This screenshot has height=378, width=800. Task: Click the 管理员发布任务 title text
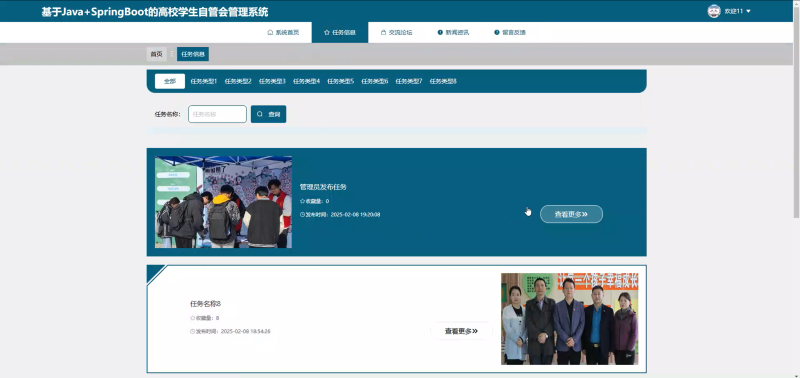323,187
